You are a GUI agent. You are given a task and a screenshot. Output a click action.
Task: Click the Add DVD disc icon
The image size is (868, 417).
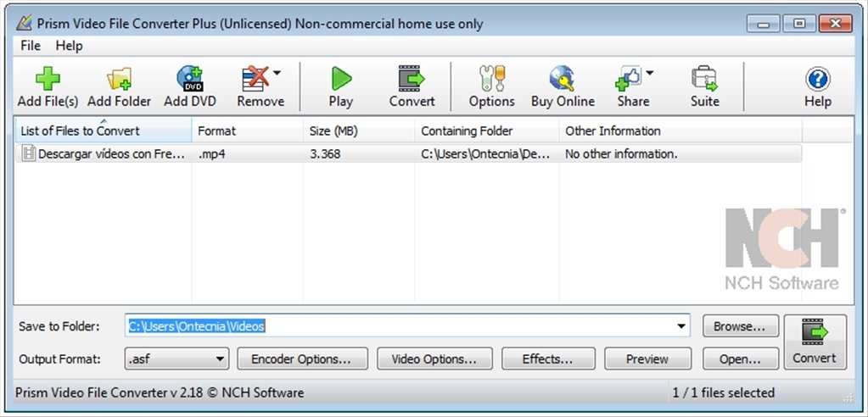pos(190,79)
